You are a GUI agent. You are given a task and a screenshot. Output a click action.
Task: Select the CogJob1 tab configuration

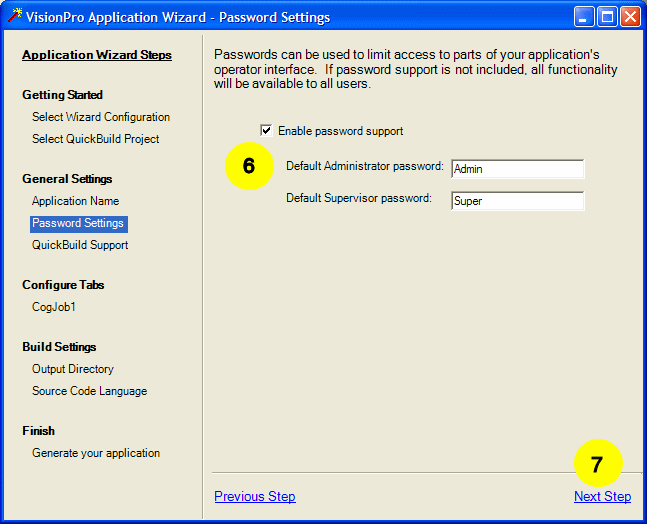click(54, 307)
